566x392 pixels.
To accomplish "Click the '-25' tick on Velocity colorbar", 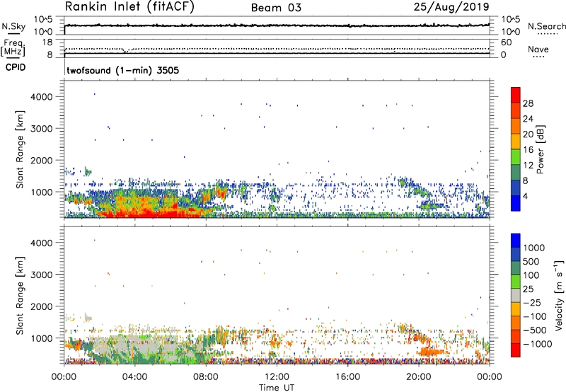I will click(x=532, y=303).
